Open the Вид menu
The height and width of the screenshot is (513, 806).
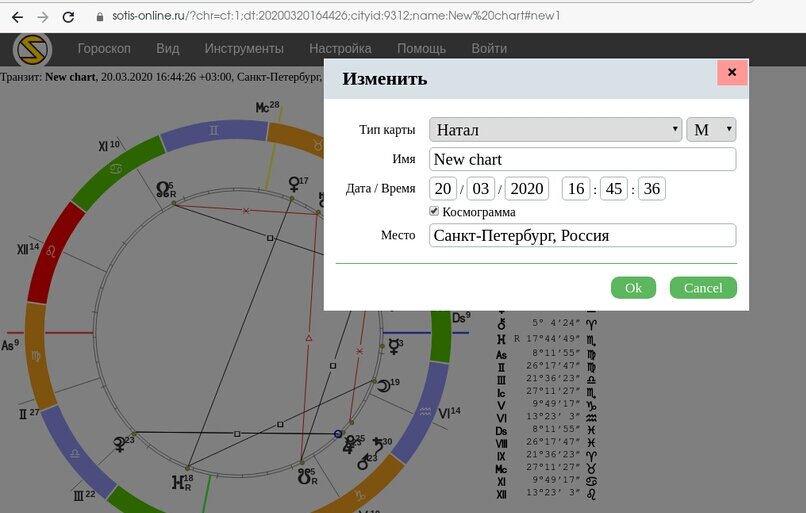[x=168, y=48]
